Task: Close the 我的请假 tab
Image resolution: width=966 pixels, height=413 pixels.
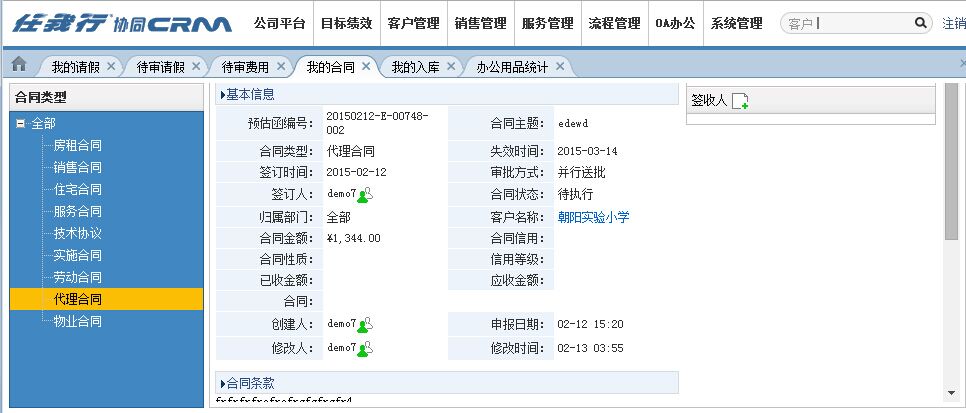Action: click(x=111, y=66)
